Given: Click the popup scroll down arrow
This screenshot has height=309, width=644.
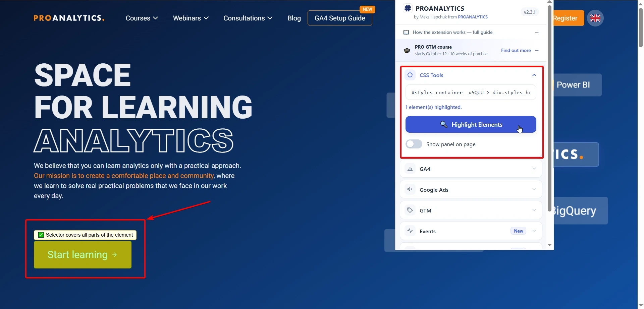Looking at the screenshot, I should (549, 245).
